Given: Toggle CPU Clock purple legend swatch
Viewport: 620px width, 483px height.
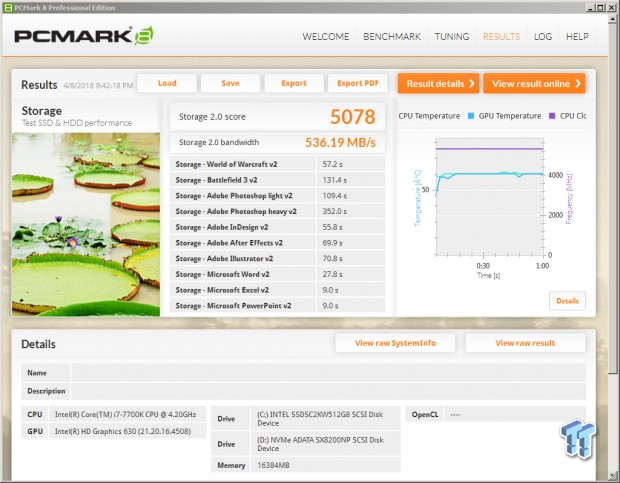Looking at the screenshot, I should (x=551, y=116).
